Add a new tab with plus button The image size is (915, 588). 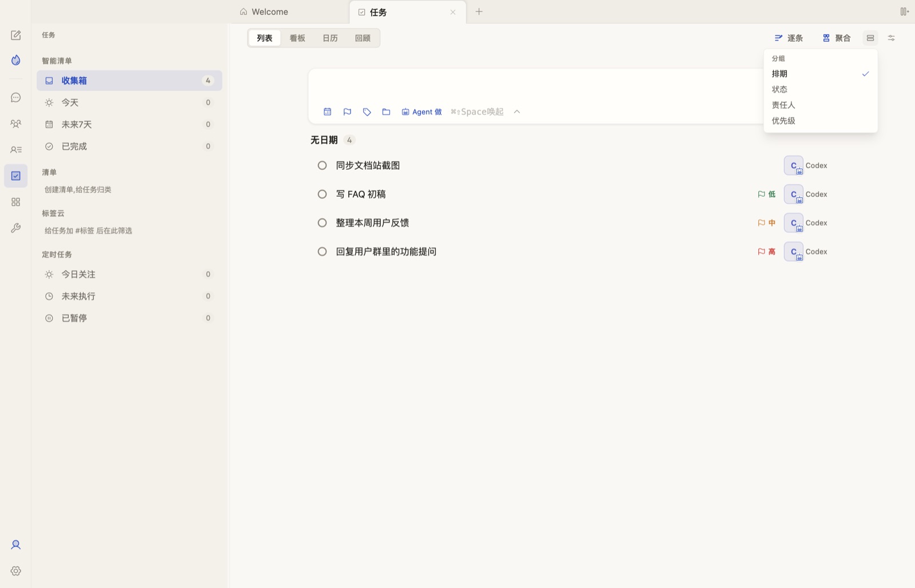pyautogui.click(x=479, y=11)
